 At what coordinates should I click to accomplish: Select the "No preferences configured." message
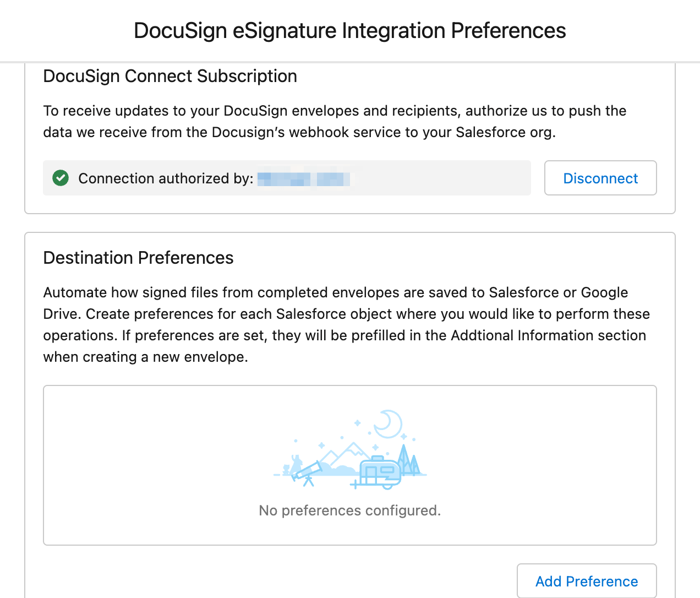point(350,510)
